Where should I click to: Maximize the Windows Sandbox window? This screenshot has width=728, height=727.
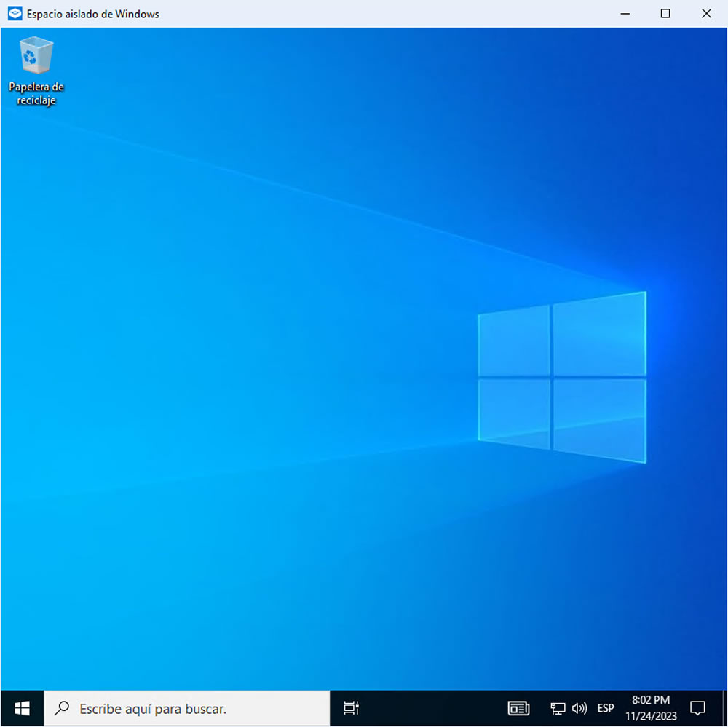click(665, 14)
